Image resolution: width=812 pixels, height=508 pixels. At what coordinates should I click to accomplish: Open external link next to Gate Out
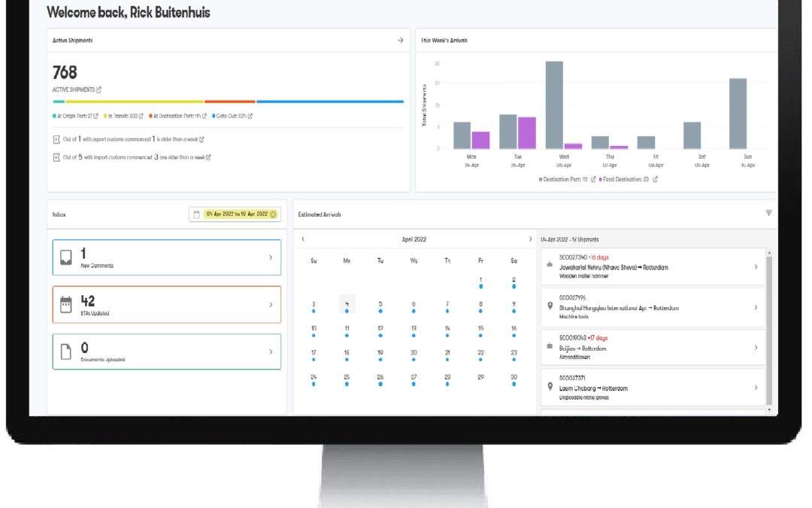pyautogui.click(x=250, y=116)
